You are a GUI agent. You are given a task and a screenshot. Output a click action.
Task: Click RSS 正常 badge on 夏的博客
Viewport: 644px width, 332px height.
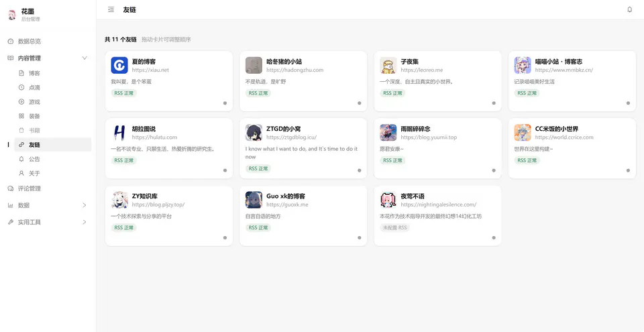[123, 93]
